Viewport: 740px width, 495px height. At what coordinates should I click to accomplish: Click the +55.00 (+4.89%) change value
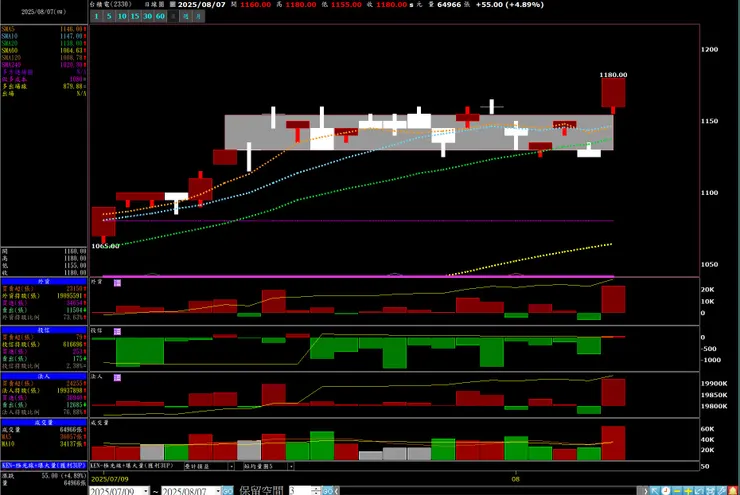click(510, 5)
